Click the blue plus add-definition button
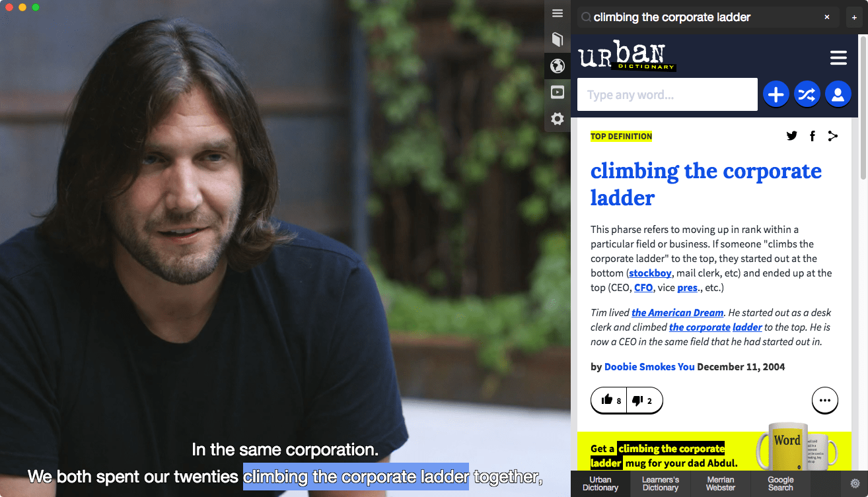 coord(776,94)
